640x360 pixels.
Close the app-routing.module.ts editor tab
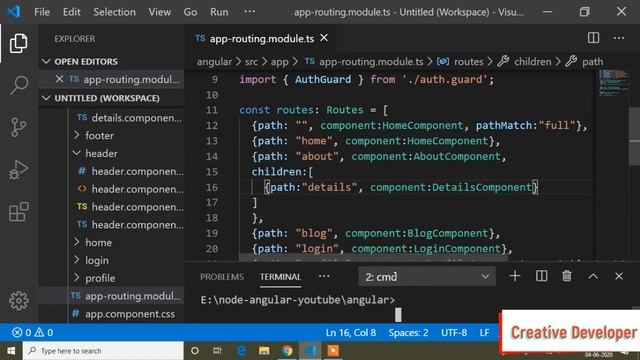click(x=324, y=38)
